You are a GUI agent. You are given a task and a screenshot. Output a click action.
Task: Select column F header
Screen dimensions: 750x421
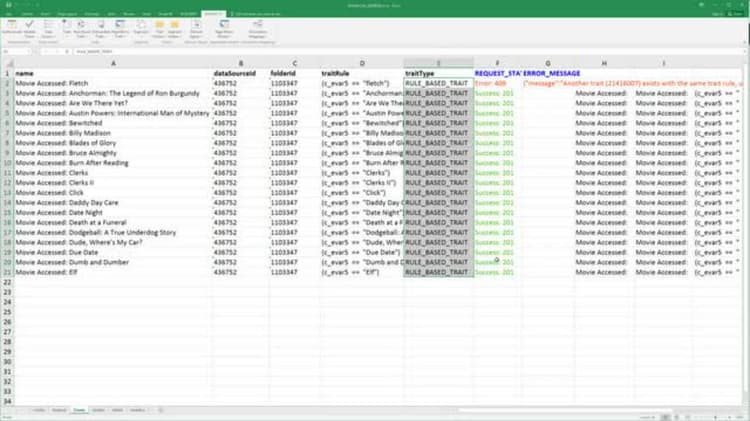pos(497,63)
